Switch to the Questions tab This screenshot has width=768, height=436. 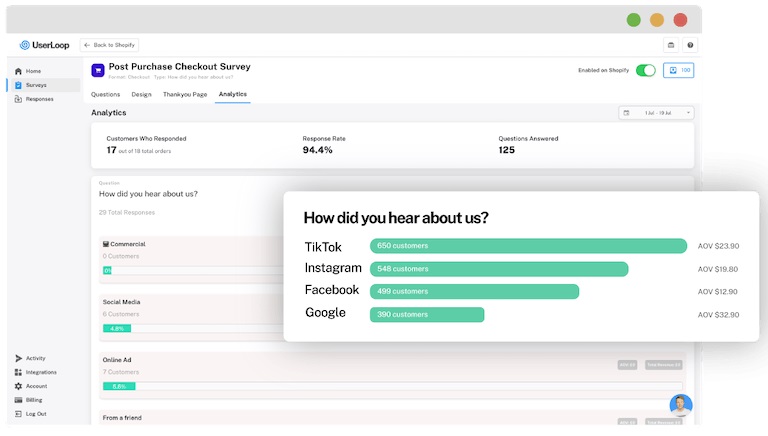pyautogui.click(x=105, y=94)
